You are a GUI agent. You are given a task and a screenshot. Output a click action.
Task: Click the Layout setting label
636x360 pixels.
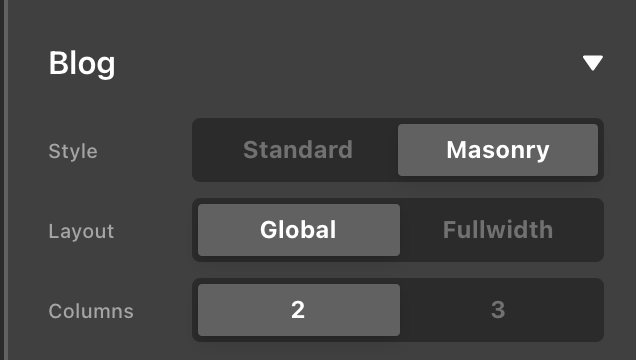point(81,231)
